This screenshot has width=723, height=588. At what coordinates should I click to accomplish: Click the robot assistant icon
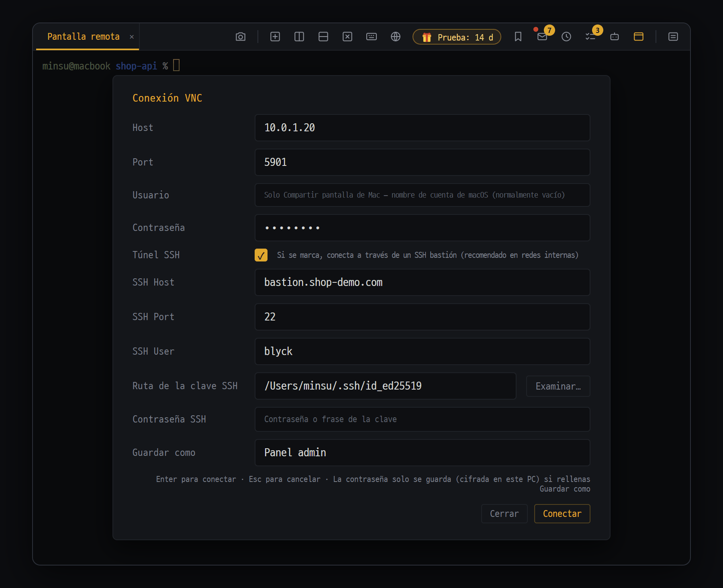pos(615,37)
